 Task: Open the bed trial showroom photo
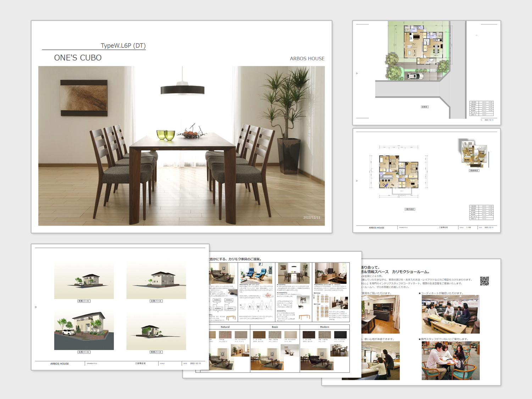click(381, 361)
